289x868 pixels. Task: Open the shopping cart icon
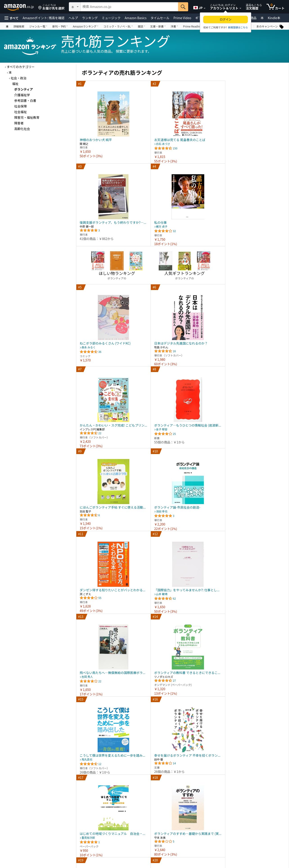click(x=275, y=7)
